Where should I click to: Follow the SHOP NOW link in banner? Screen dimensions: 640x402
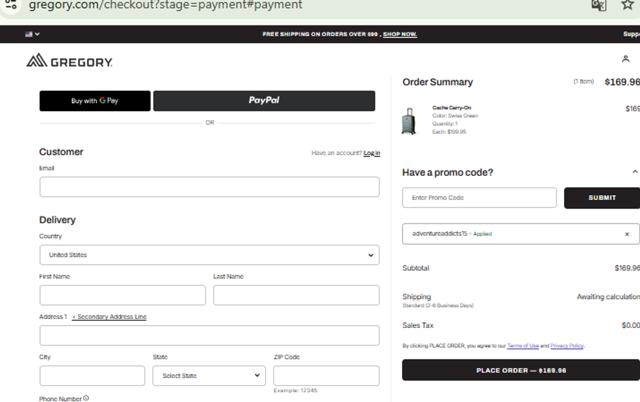[400, 34]
